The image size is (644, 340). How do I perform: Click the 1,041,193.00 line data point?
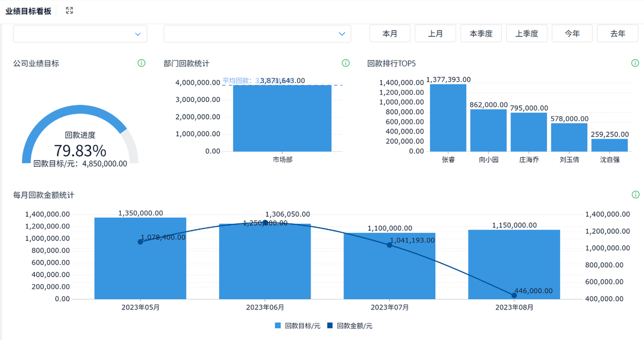(x=390, y=245)
